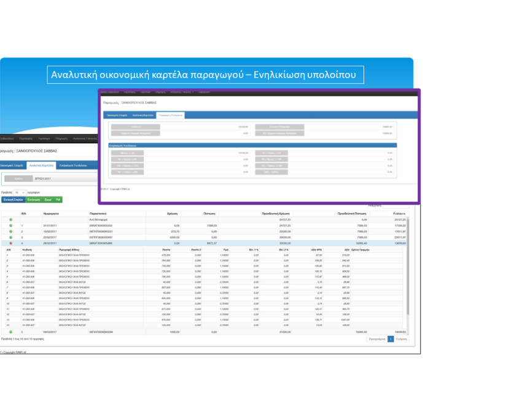Expand the 'Από Μεταφορά' row details
Image resolution: width=519 pixels, height=420 pixels.
pos(10,220)
